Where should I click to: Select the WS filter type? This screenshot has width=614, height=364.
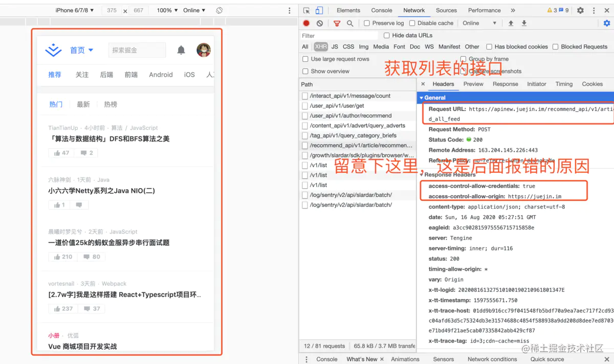click(429, 47)
